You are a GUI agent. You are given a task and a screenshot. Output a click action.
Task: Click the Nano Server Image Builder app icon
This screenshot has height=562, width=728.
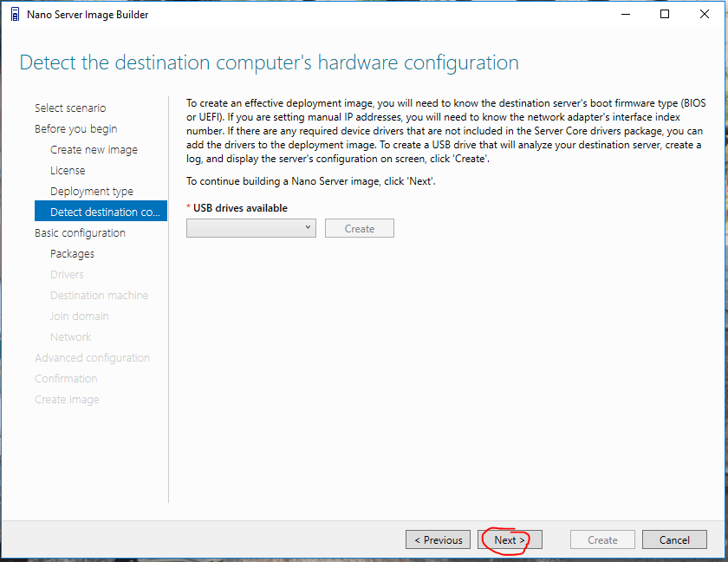[16, 15]
